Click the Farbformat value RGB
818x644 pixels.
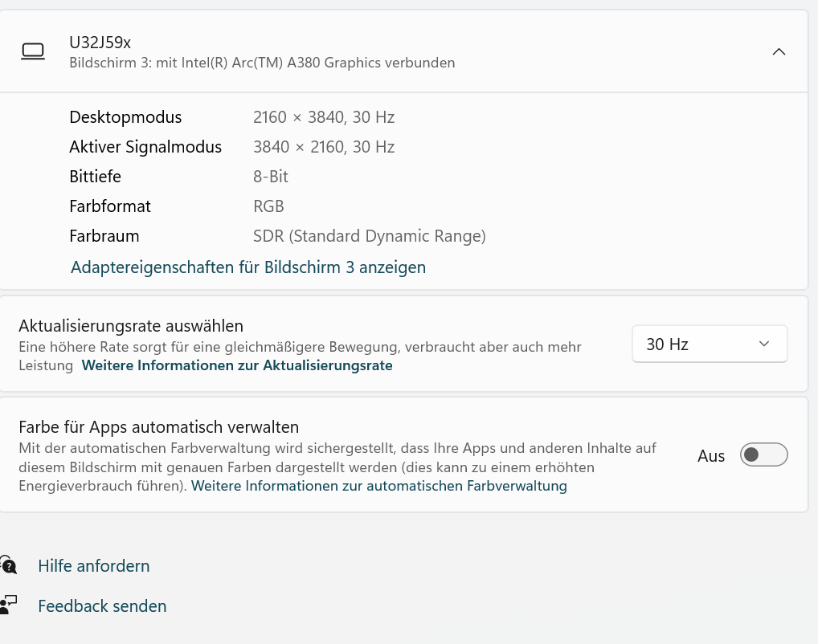[x=268, y=206]
